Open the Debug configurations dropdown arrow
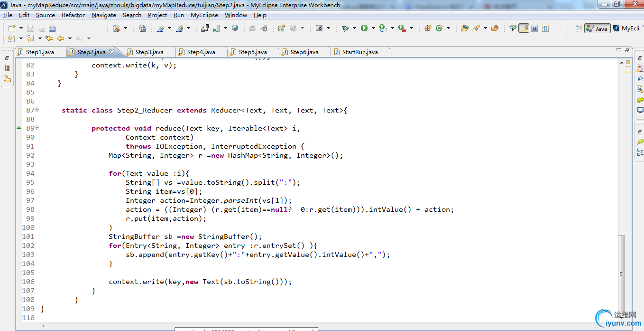 point(354,28)
